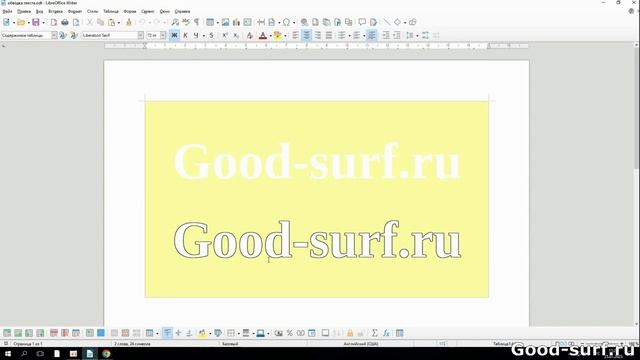Toggle Strikethrough formatting (S)
The image size is (640, 360).
coord(211,36)
